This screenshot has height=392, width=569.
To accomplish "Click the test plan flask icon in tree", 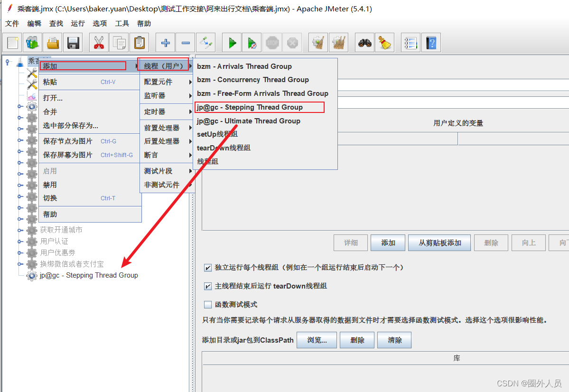I will coord(20,63).
